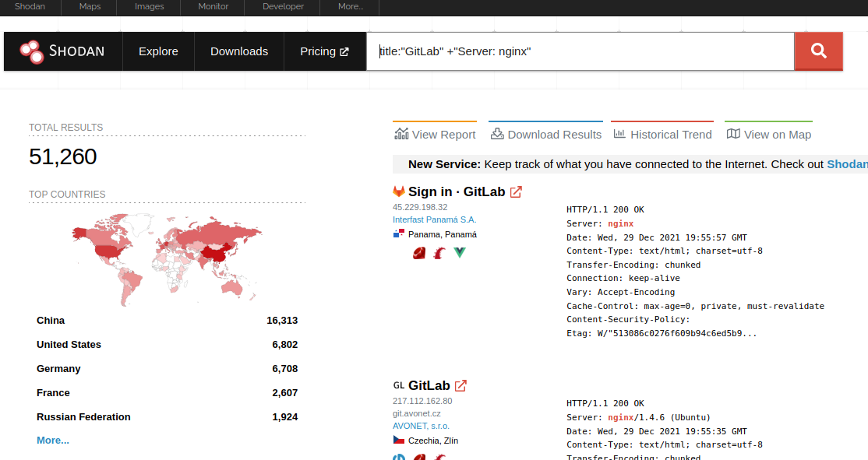Expand More... under top countries
The image size is (868, 460).
[53, 440]
